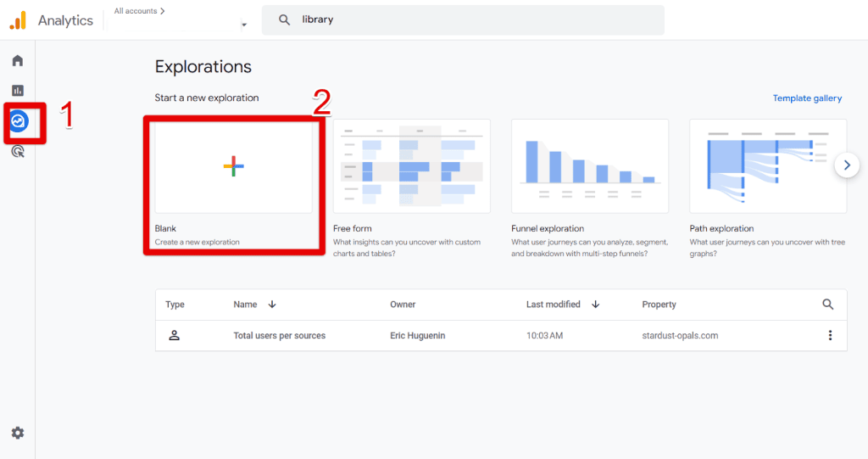Screen dimensions: 868x459
Task: Click the search field containing library
Action: 475,20
